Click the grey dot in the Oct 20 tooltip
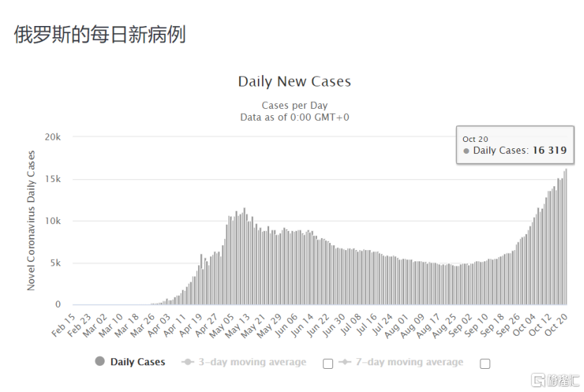This screenshot has height=392, width=584. (466, 151)
